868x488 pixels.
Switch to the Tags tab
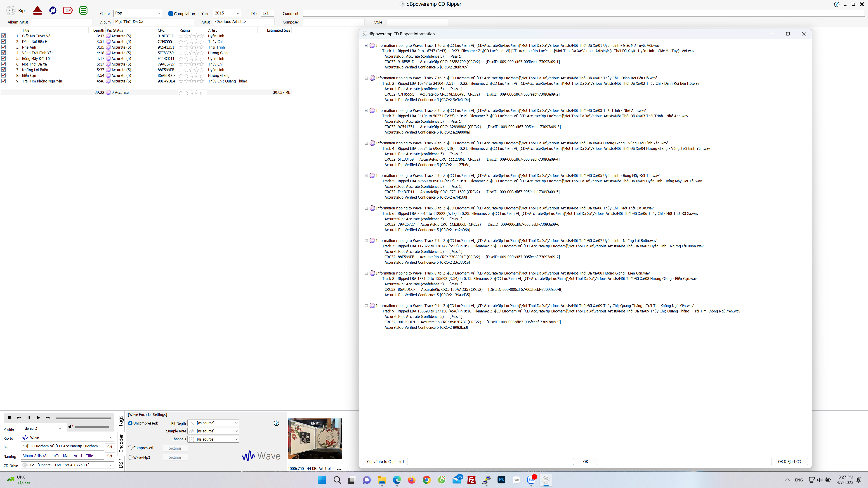coord(121,421)
